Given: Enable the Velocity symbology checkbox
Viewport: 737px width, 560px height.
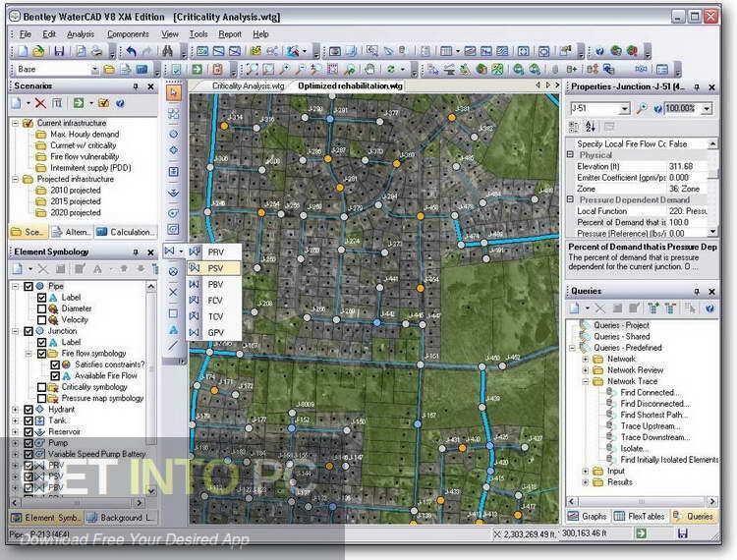Looking at the screenshot, I should click(x=41, y=320).
